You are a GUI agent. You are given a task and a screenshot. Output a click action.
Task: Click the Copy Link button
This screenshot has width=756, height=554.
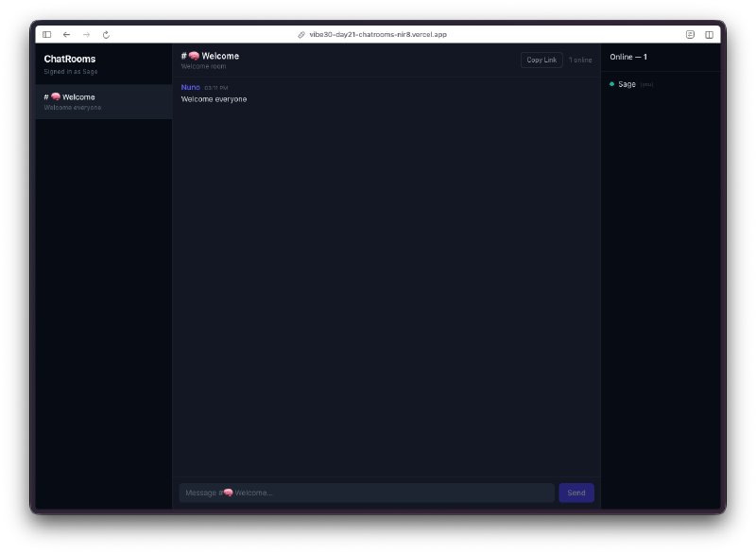tap(541, 59)
